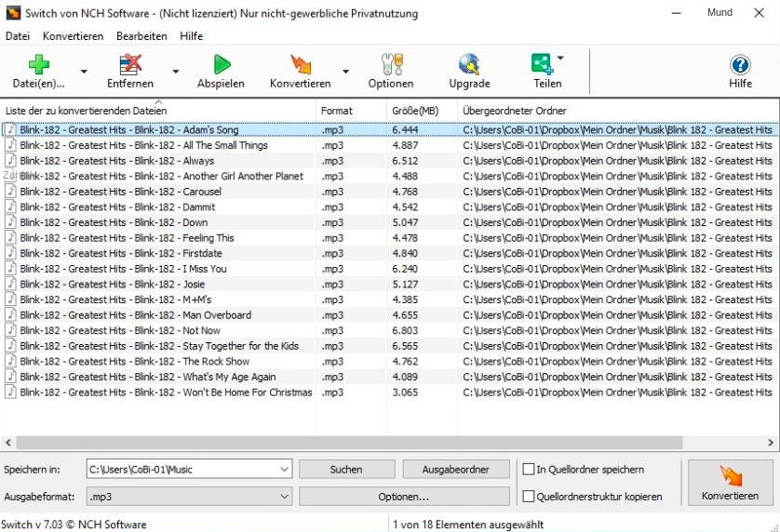The image size is (780, 532).
Task: Click the horizontal scrollbar thumb
Action: click(349, 442)
